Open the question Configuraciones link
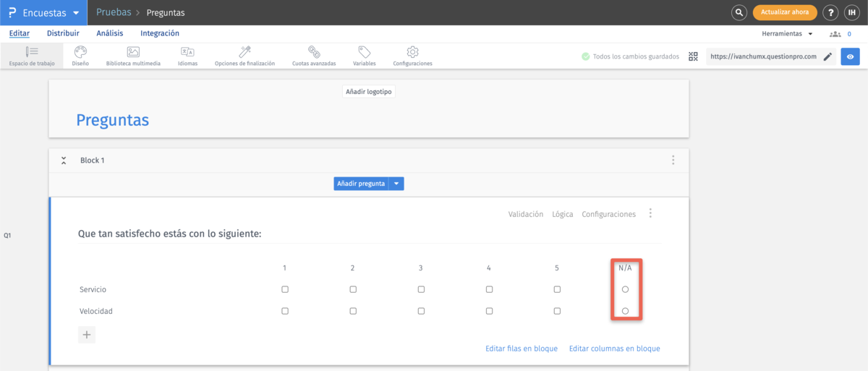This screenshot has width=868, height=371. tap(609, 214)
